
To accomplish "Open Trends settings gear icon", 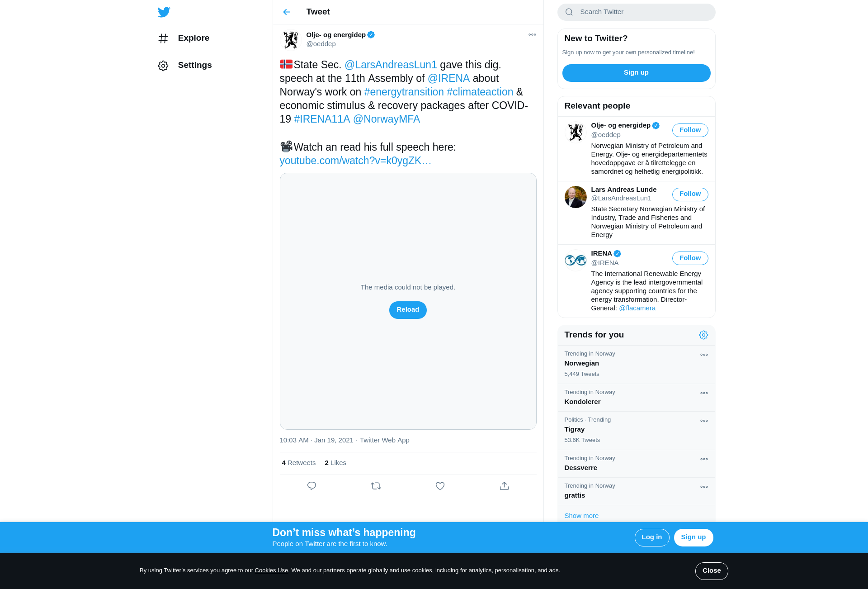I will [x=703, y=335].
